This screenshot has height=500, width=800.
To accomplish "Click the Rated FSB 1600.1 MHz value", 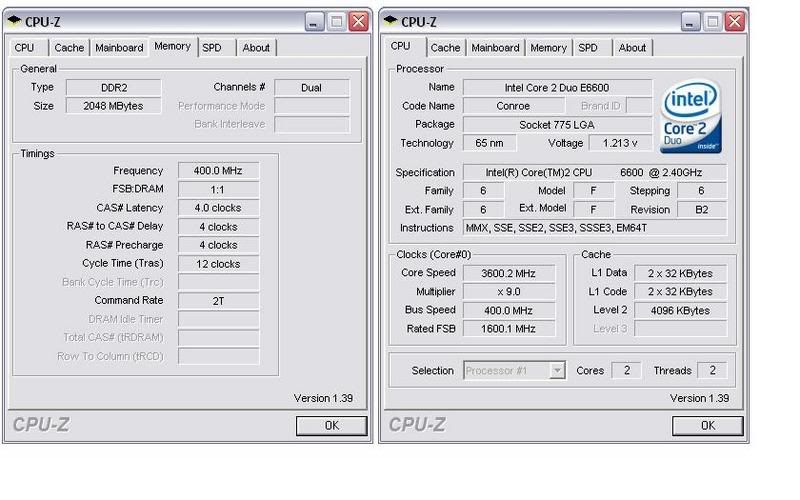I will tap(509, 329).
